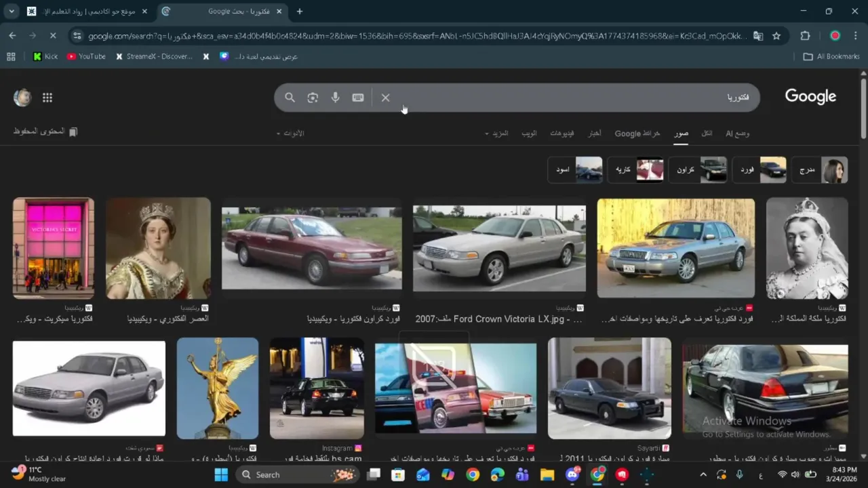Switch to the الكل all results tab
This screenshot has height=488, width=868.
click(x=707, y=134)
